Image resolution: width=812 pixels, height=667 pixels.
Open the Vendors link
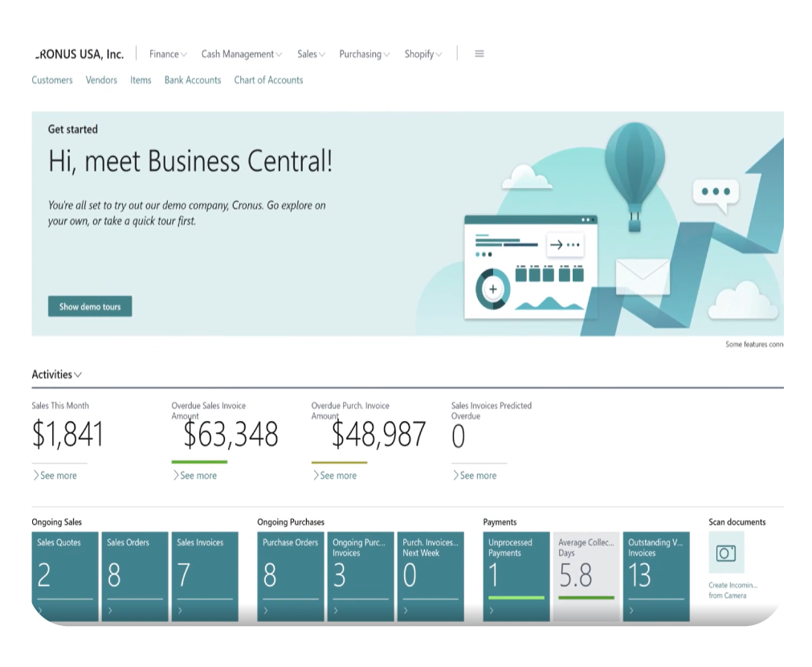coord(101,80)
